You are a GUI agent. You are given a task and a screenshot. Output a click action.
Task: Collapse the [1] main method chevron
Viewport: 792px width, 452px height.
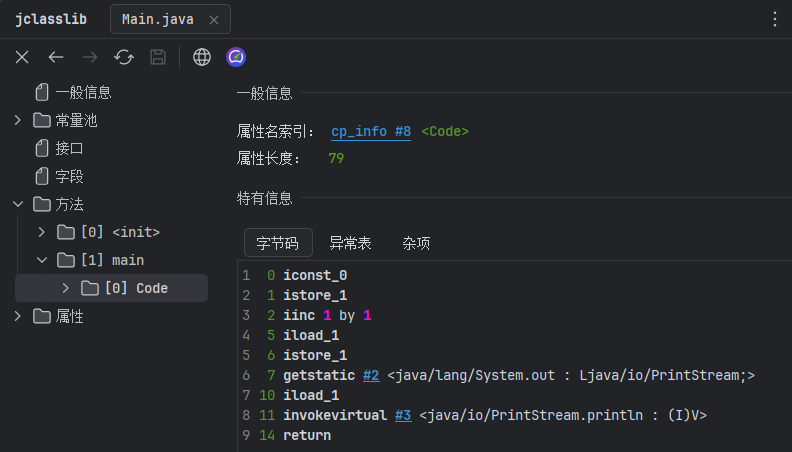(x=42, y=260)
